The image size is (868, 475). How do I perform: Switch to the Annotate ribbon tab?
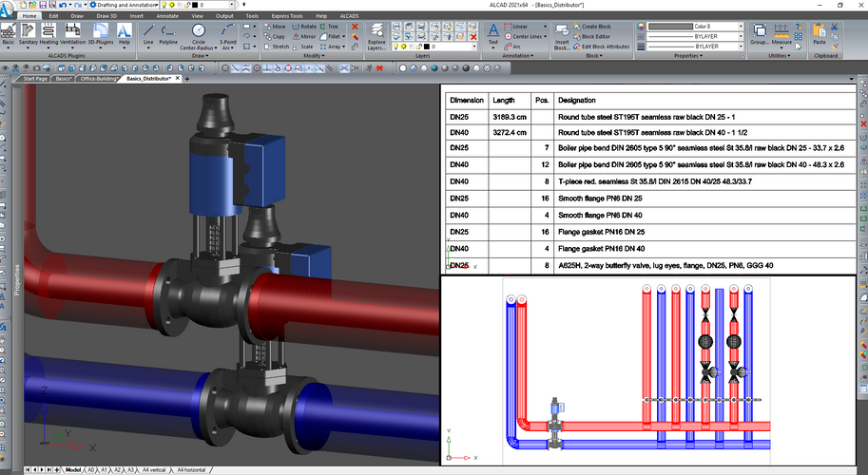click(x=169, y=16)
